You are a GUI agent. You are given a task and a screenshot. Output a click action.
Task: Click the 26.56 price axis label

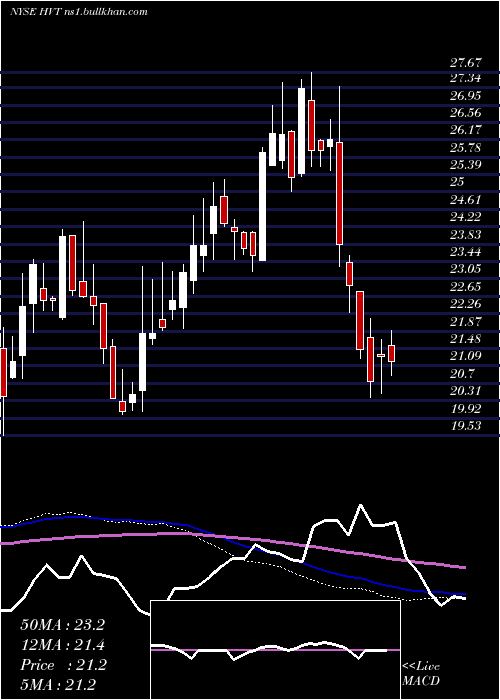466,113
